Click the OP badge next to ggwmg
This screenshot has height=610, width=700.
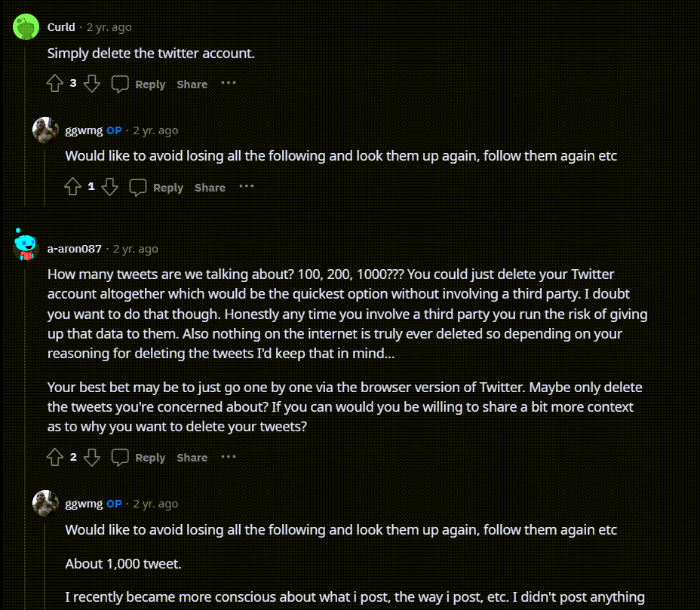coord(113,130)
